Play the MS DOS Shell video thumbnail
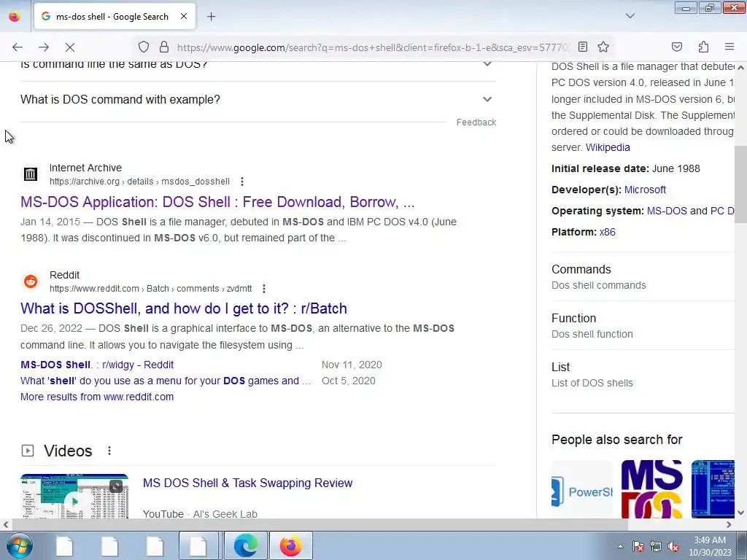This screenshot has width=747, height=560. click(x=74, y=496)
